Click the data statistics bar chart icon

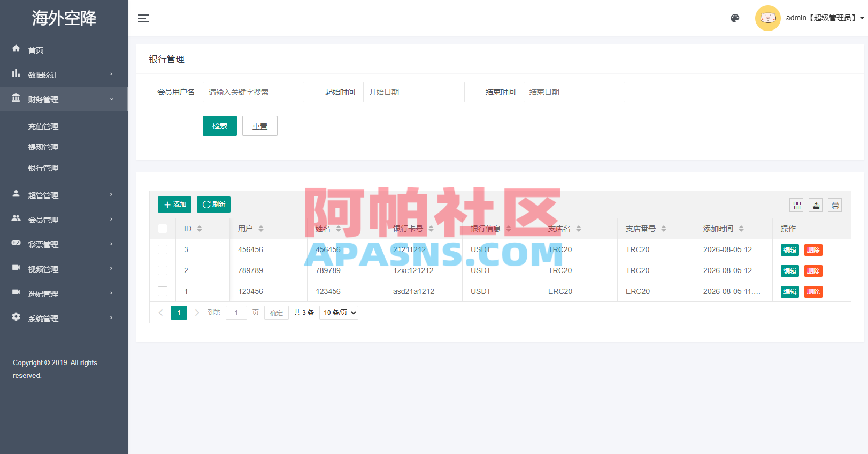coord(16,73)
